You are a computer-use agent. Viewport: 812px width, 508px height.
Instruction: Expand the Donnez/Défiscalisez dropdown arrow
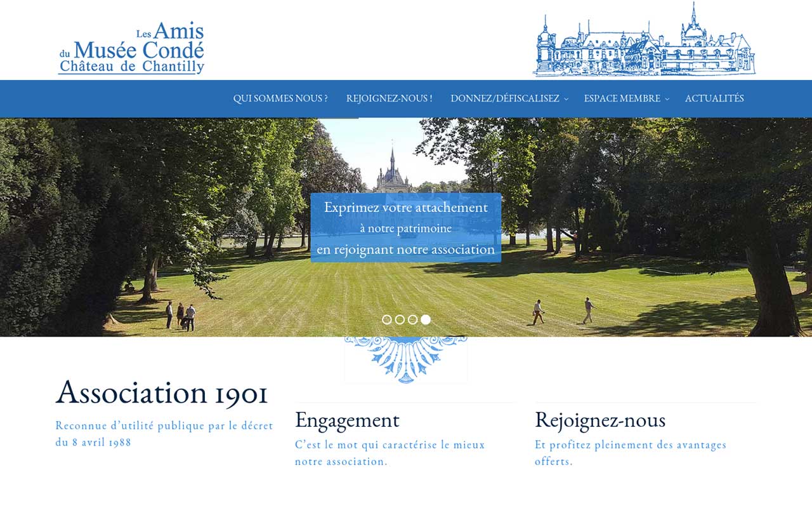[566, 99]
